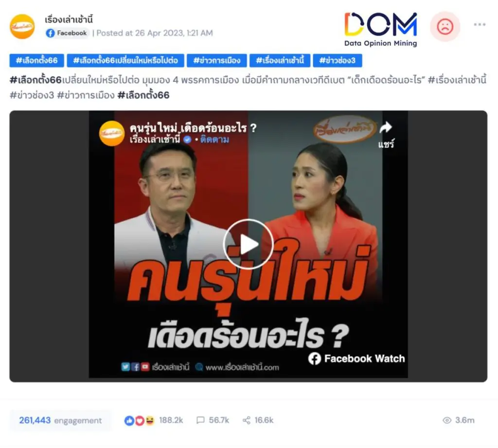This screenshot has height=448, width=498.
Task: Play the video with center play button
Action: 249,244
